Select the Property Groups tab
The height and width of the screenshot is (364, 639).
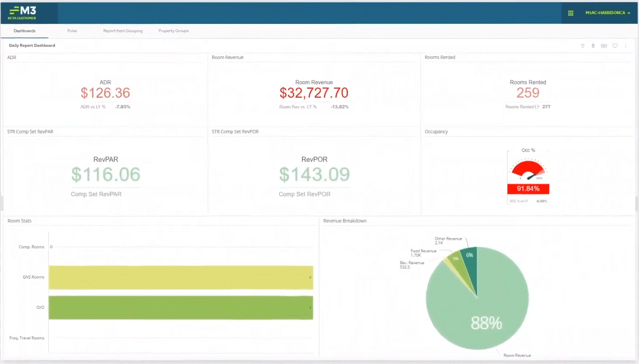[173, 31]
